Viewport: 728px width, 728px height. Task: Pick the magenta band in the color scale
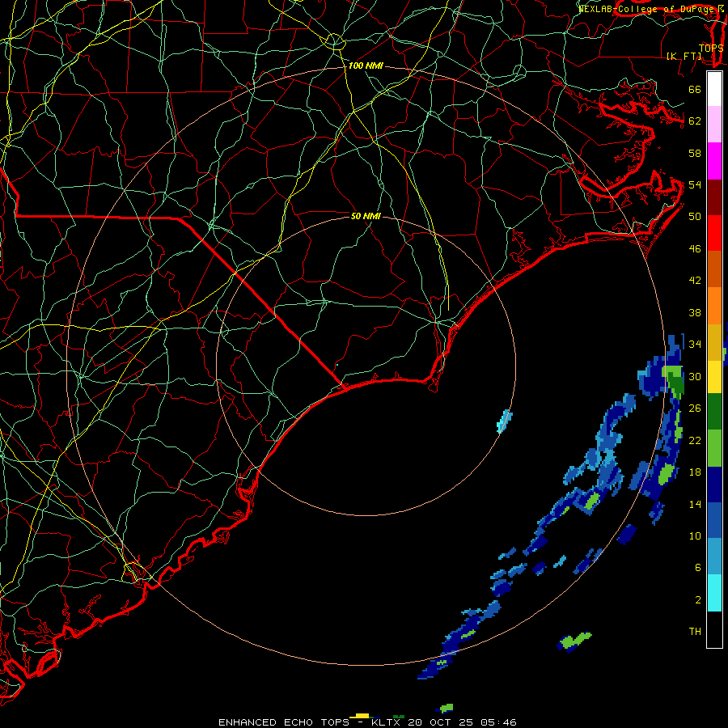click(x=714, y=161)
